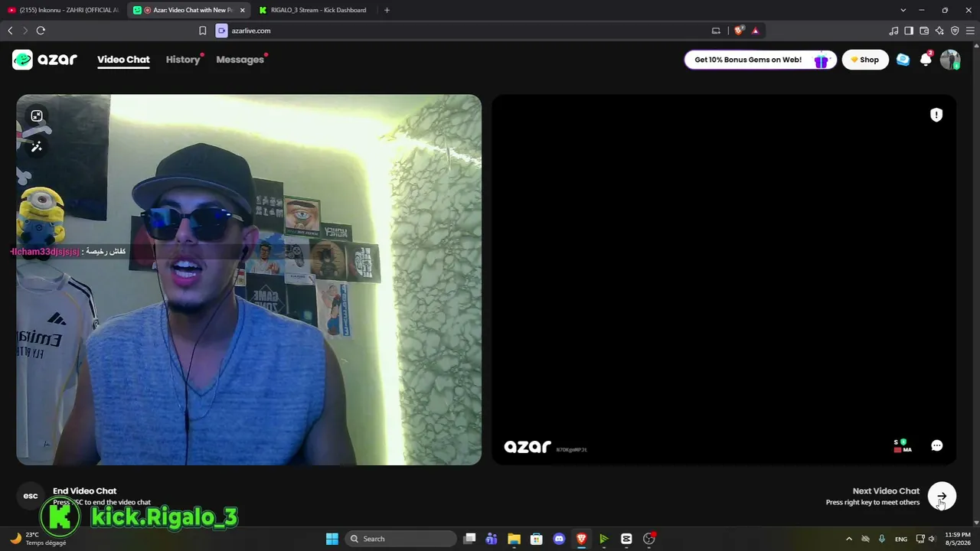Click the ESC end video chat button

point(31,496)
